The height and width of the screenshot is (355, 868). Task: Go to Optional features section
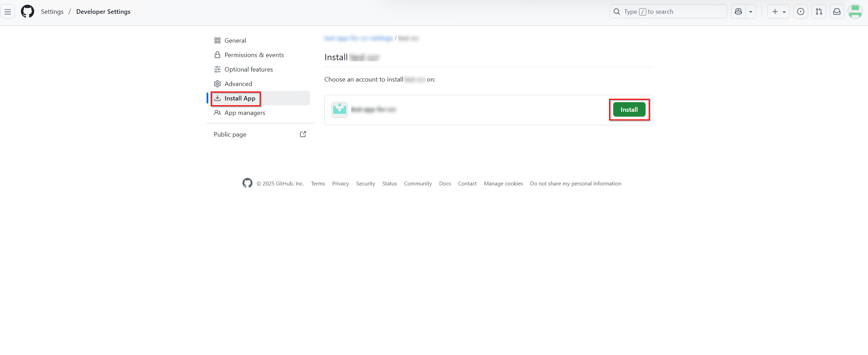click(249, 69)
